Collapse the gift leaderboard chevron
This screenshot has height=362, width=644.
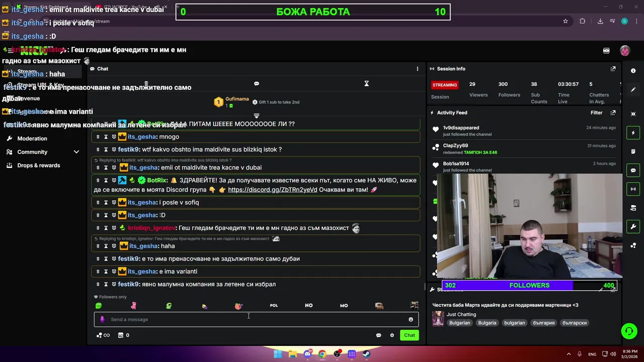point(257,116)
